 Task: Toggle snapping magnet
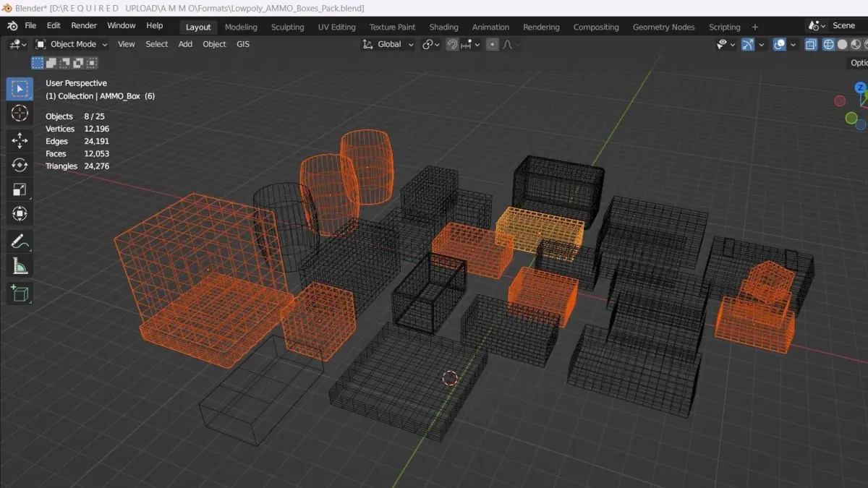point(452,44)
